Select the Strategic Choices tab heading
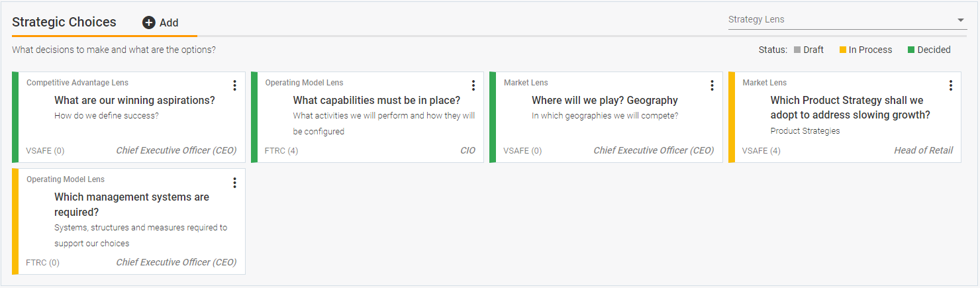Image resolution: width=980 pixels, height=288 pixels. tap(64, 22)
